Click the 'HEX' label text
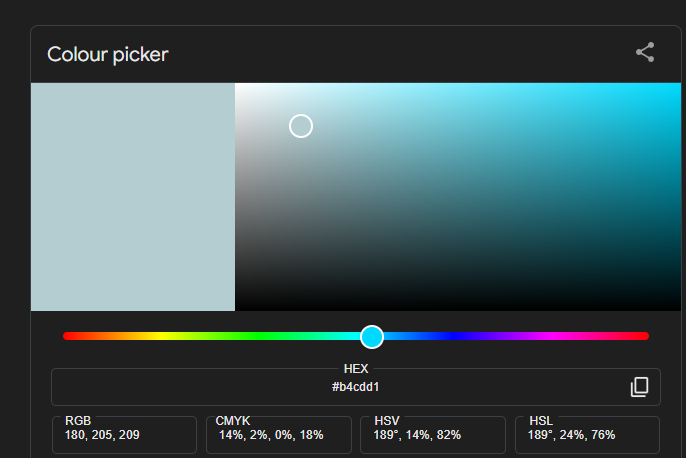Image resolution: width=686 pixels, height=458 pixels. pyautogui.click(x=356, y=369)
